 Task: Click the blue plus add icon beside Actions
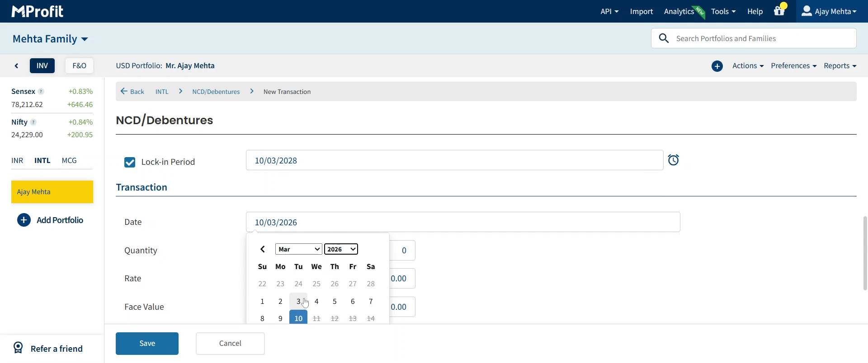[x=717, y=66]
